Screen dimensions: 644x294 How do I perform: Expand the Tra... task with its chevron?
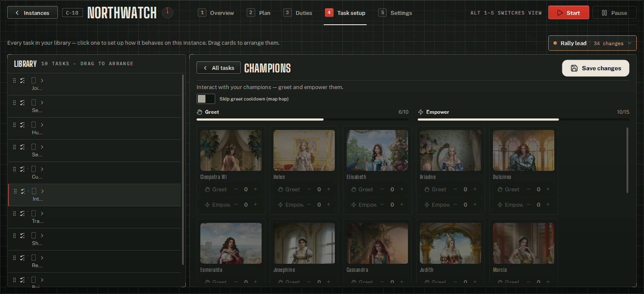pos(42,213)
